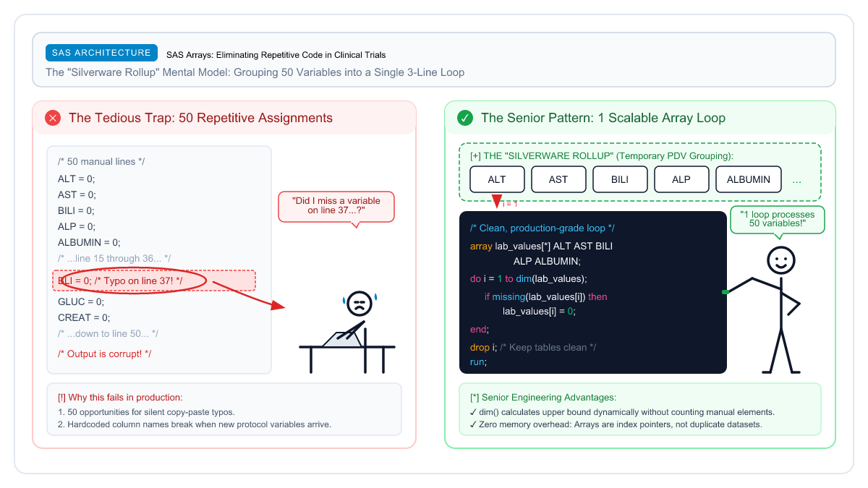Image resolution: width=868 pixels, height=488 pixels.
Task: Click the "Clean, production-grade loop" comment
Action: 542,228
